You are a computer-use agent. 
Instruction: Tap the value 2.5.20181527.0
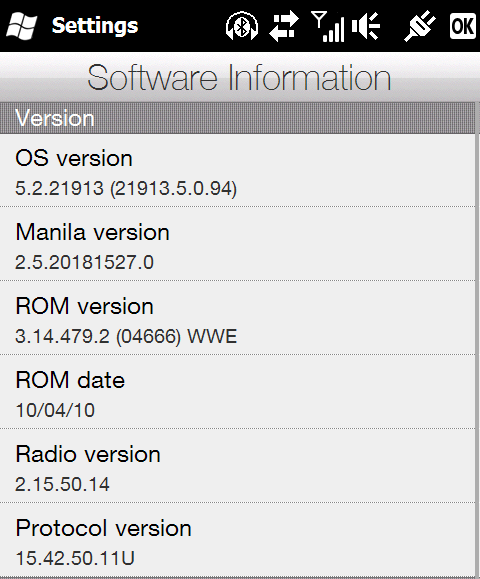(x=84, y=263)
